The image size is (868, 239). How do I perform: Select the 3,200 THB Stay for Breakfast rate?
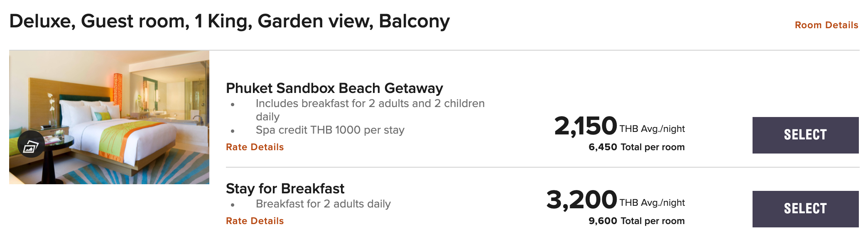(x=805, y=209)
